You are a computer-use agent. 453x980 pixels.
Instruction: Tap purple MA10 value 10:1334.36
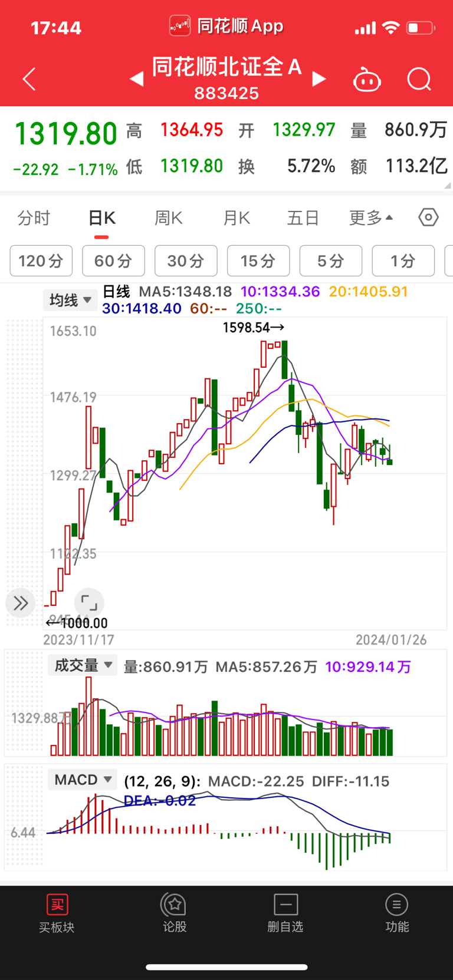(280, 292)
